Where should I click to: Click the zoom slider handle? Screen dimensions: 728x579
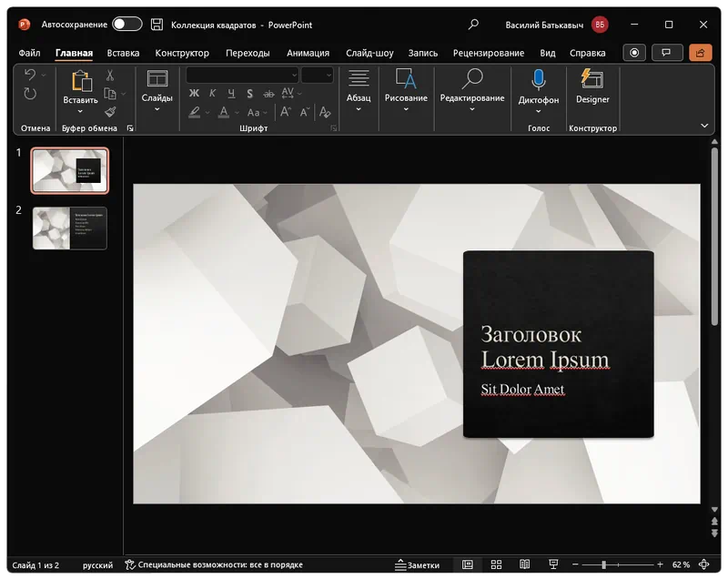coord(603,564)
